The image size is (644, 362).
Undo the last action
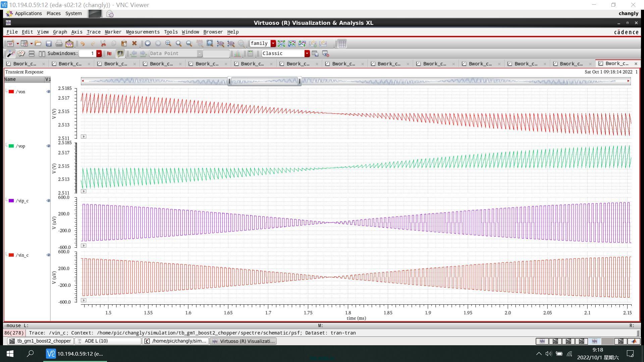tap(83, 44)
